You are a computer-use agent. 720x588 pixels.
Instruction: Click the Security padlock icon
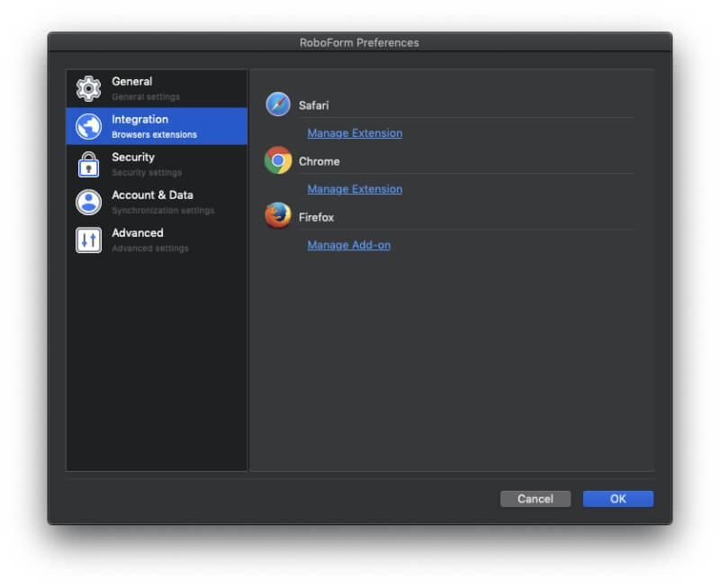click(88, 164)
